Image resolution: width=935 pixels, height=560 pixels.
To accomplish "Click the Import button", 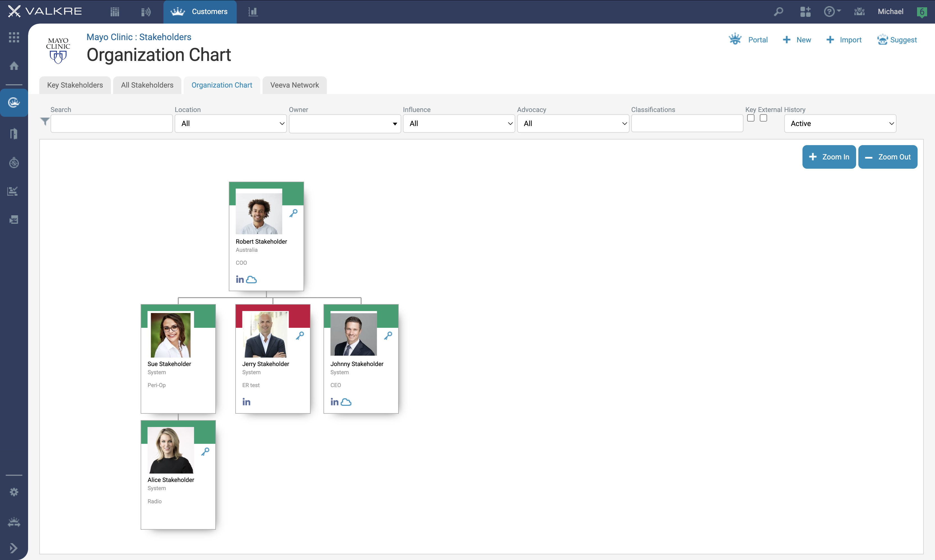I will [x=844, y=40].
